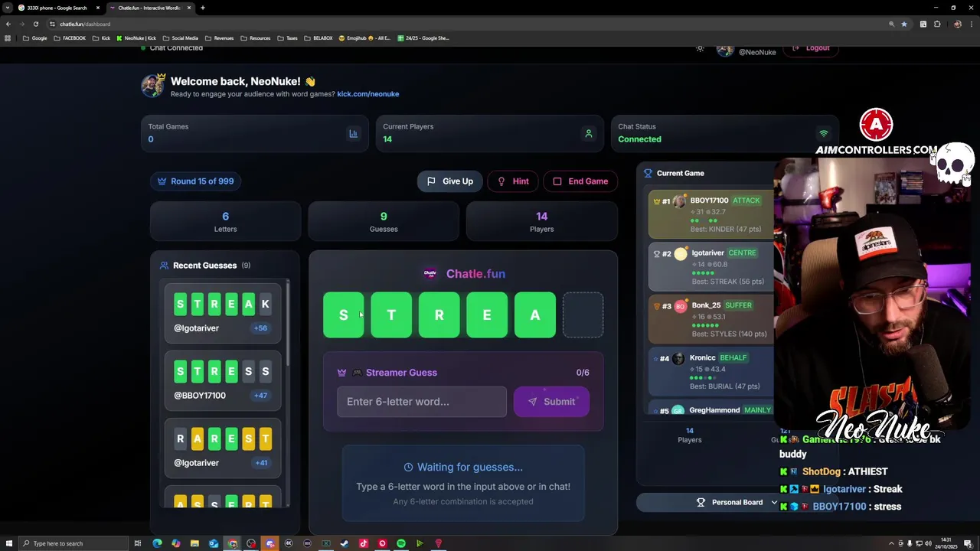
Task: Click the +56 points badge
Action: (x=260, y=328)
